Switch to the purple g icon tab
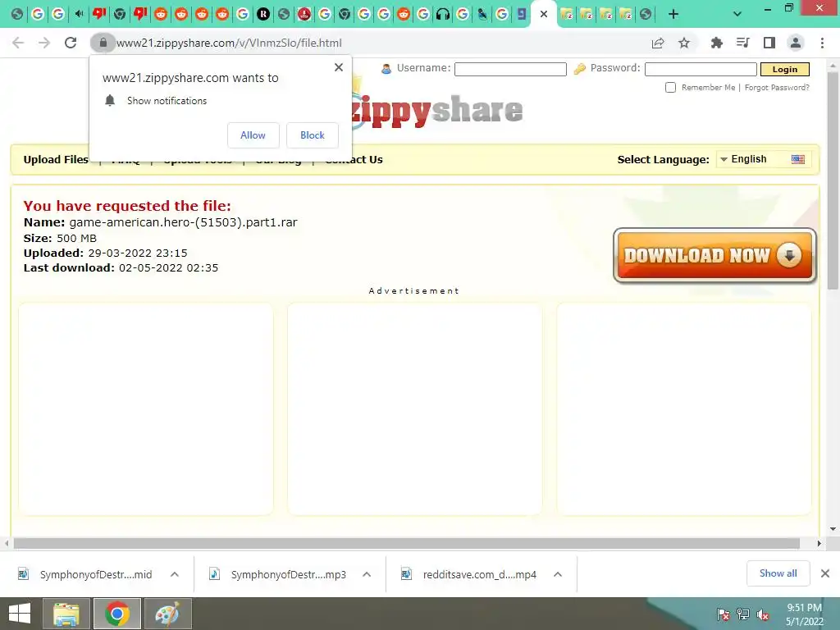Viewport: 840px width, 630px height. point(521,15)
